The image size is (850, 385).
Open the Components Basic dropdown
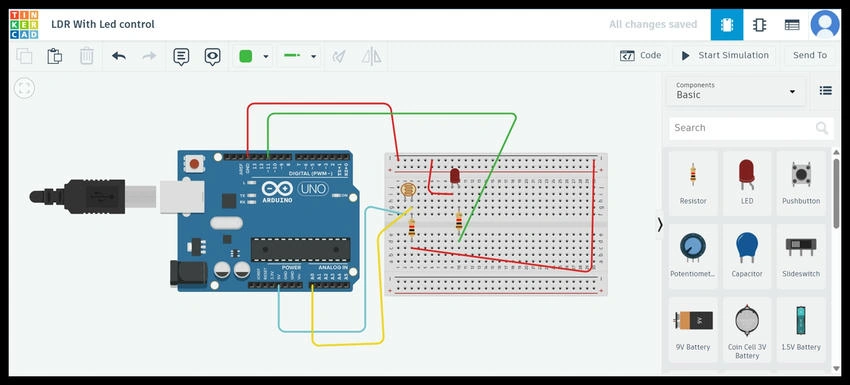[x=736, y=91]
